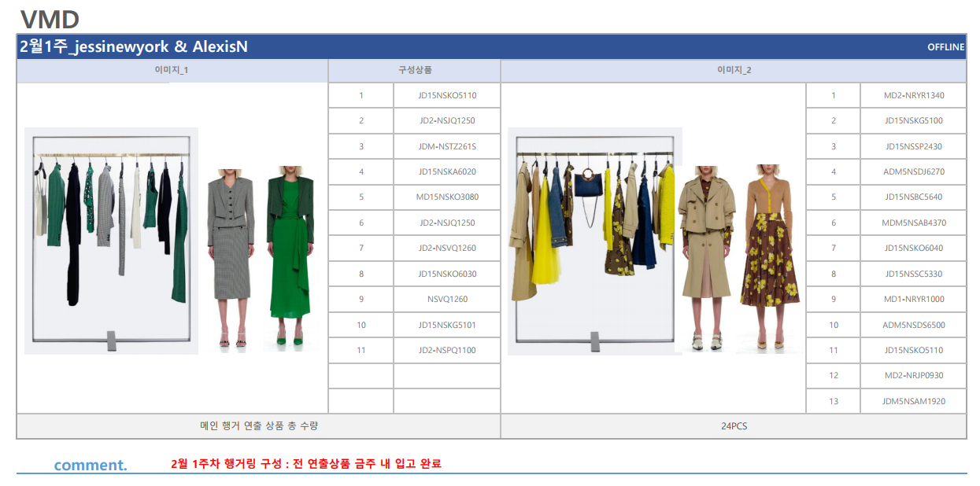Screen dimensions: 980x486
Task: Select product code JD15NSSC5330
Action: pyautogui.click(x=914, y=274)
